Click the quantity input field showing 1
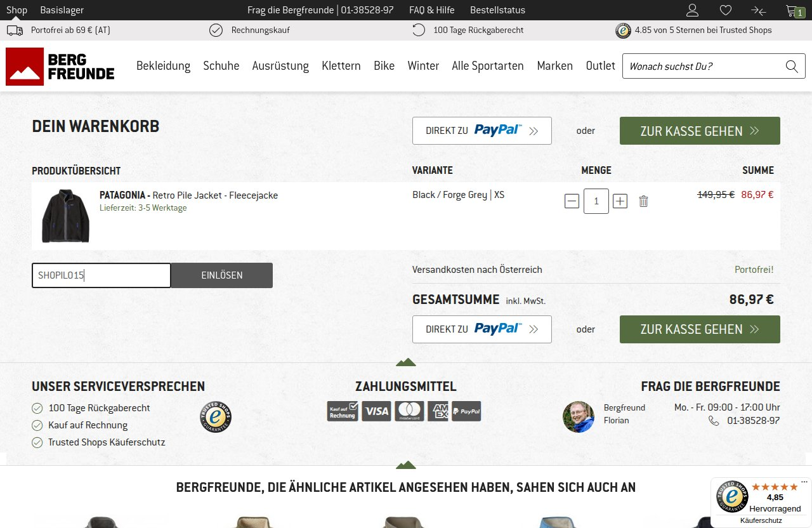The image size is (812, 528). [x=596, y=201]
